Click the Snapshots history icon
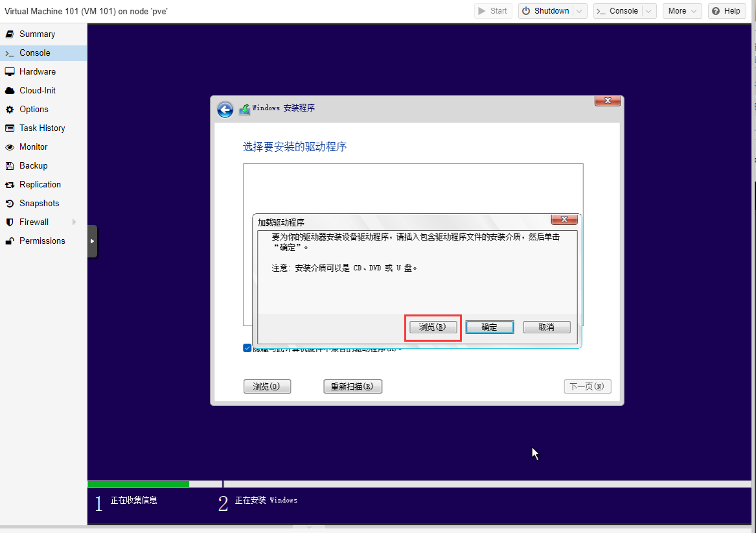Screen dimensions: 756x533 (x=10, y=204)
